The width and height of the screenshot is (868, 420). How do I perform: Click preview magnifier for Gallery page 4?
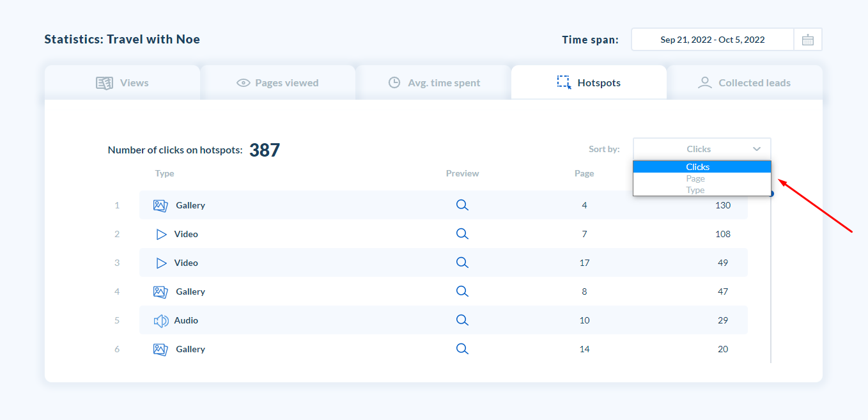[462, 205]
